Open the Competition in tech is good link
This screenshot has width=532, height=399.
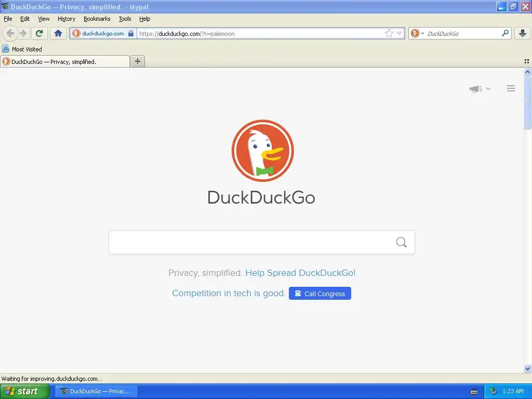pos(229,293)
